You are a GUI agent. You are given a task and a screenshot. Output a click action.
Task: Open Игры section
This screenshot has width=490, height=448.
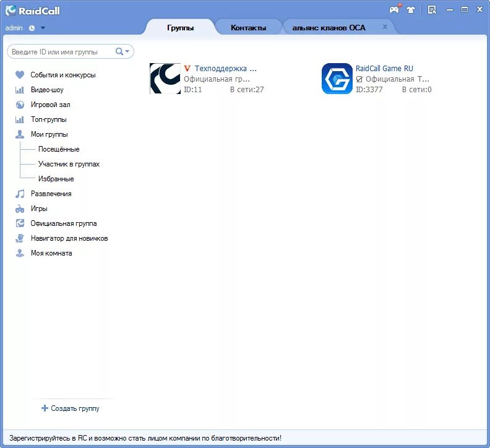[39, 209]
